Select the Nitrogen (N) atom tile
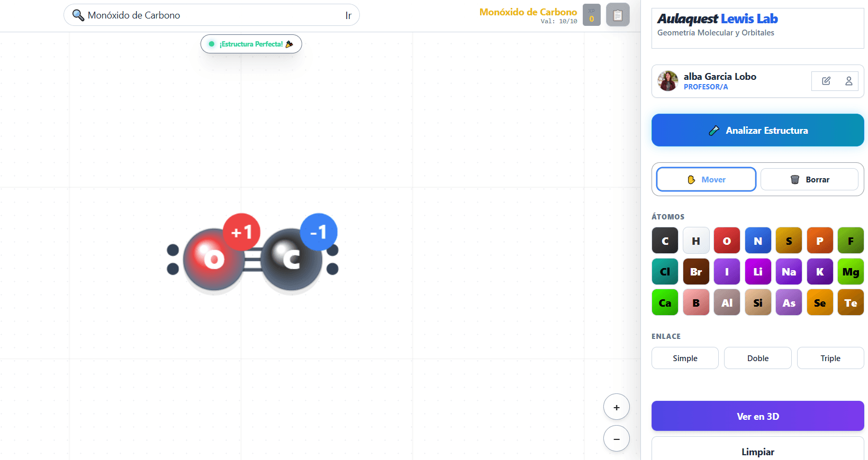Screen dimensions: 868x460 [x=758, y=241]
